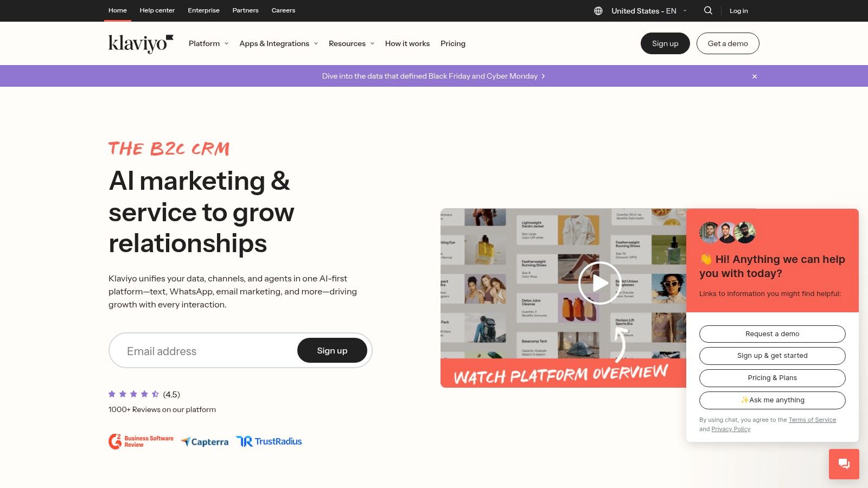Image resolution: width=868 pixels, height=488 pixels.
Task: Open the G2 Business Software Review badge
Action: pyautogui.click(x=141, y=441)
